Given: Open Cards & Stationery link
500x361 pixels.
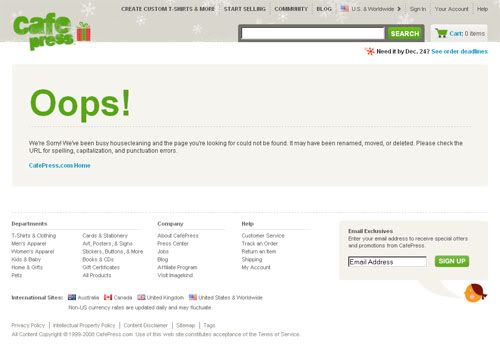Looking at the screenshot, I should (x=105, y=236).
